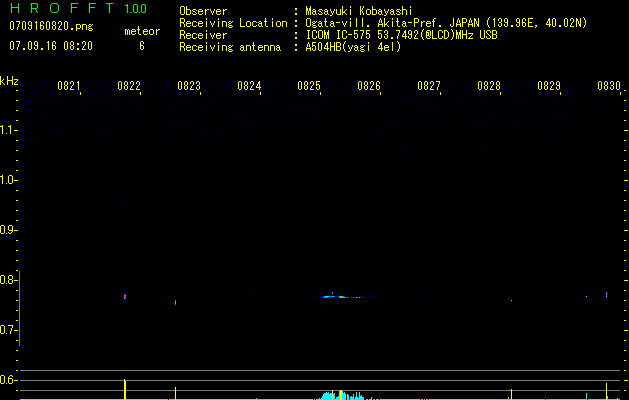629x400 pixels.
Task: Click the 1.0 kHz frequency label
Action: [x=7, y=180]
